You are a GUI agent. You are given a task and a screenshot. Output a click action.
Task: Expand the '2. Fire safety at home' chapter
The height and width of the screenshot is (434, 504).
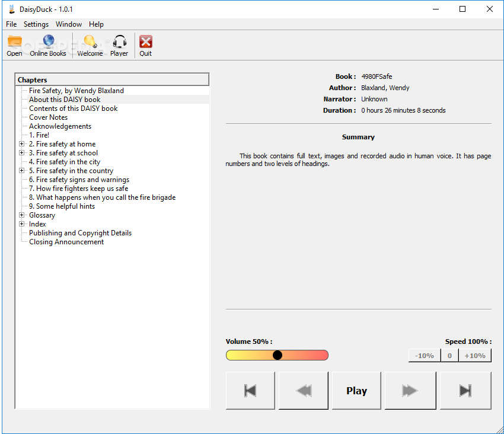[x=21, y=143]
